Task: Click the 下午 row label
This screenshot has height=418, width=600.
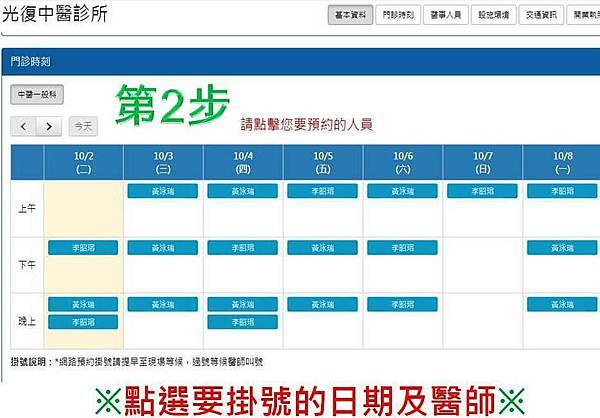Action: [x=27, y=265]
